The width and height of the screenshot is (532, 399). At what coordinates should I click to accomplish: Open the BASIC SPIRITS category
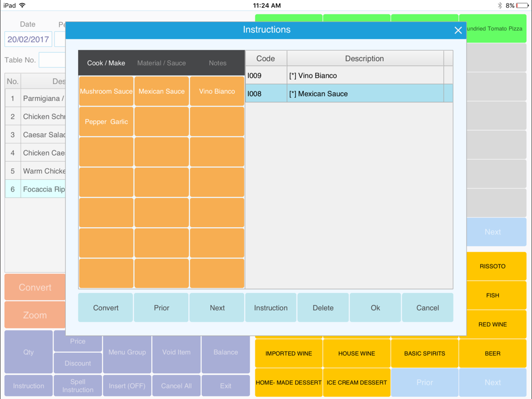coord(425,353)
